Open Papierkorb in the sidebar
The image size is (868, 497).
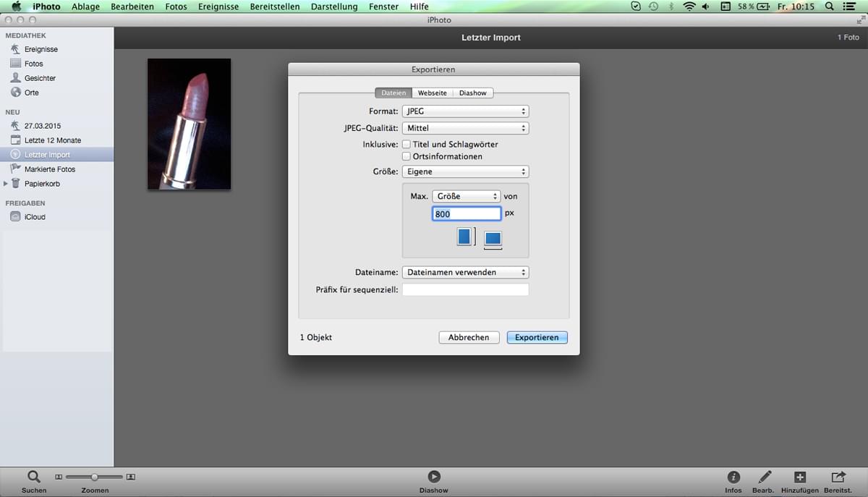coord(42,184)
